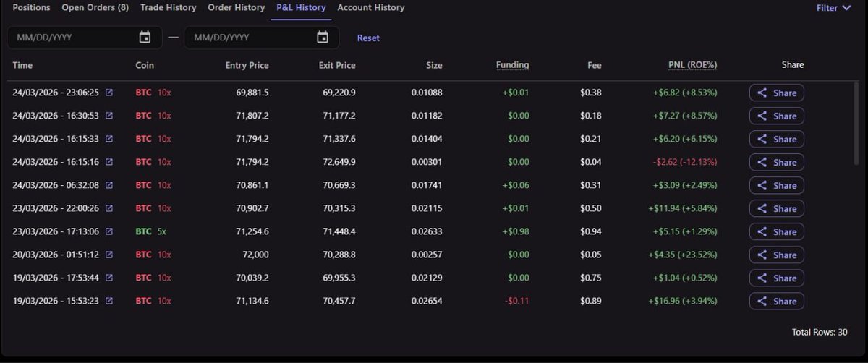Click funding value +$0.98
The height and width of the screenshot is (363, 868).
tap(516, 231)
